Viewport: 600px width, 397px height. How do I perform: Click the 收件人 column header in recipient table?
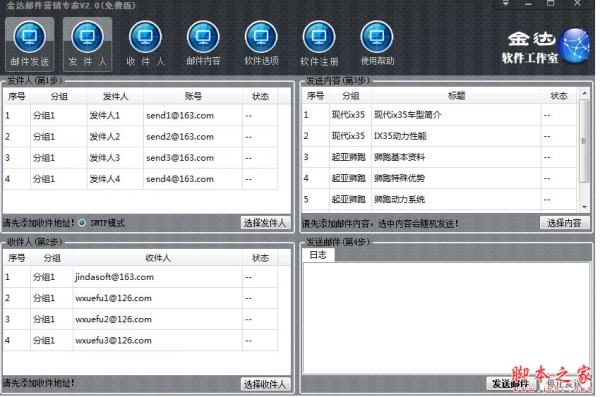point(158,258)
